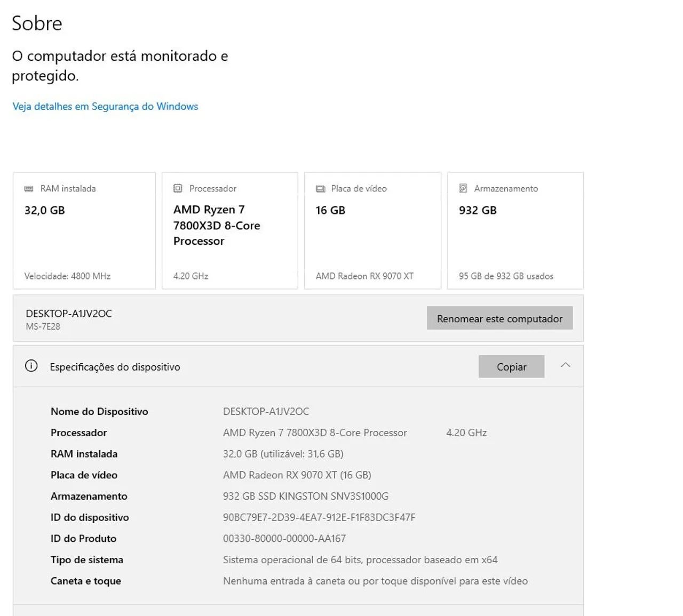Click the DESKTOP-A1JV2OC name above MS-7E28
Screen dimensions: 683x616
coord(69,313)
